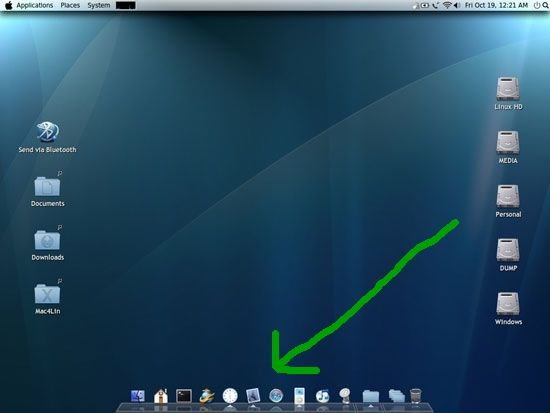Launch the iTunes music note icon
The image size is (550, 413).
tap(322, 396)
